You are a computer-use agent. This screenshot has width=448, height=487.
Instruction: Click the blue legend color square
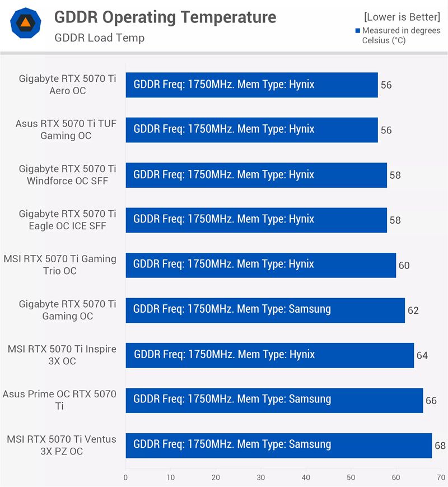(x=358, y=31)
